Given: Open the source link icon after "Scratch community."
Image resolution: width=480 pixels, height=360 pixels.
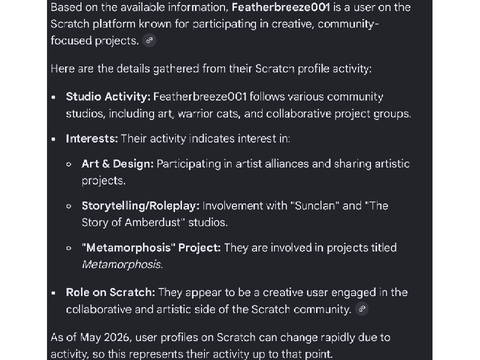Looking at the screenshot, I should point(362,309).
